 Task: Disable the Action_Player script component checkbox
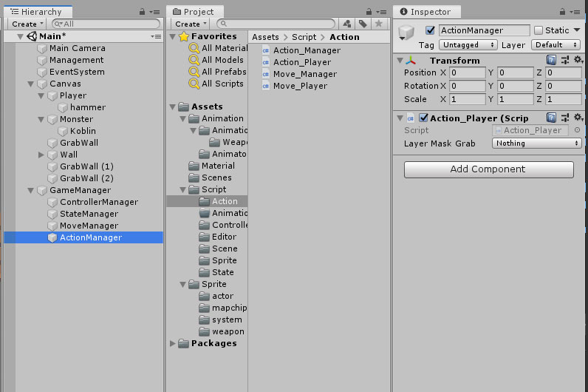pos(423,118)
